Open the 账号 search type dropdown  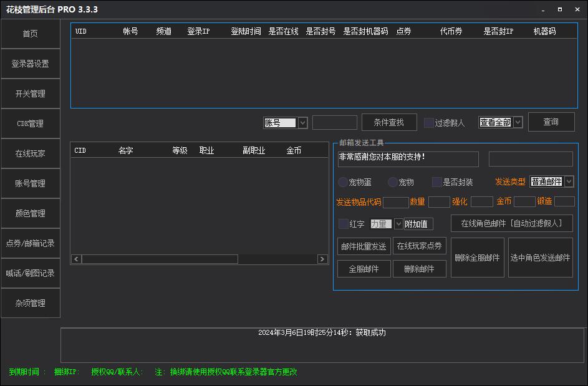coord(302,122)
